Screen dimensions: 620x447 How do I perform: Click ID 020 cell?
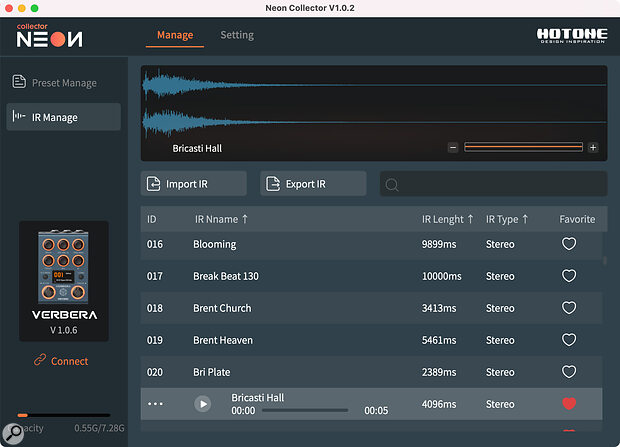click(155, 372)
